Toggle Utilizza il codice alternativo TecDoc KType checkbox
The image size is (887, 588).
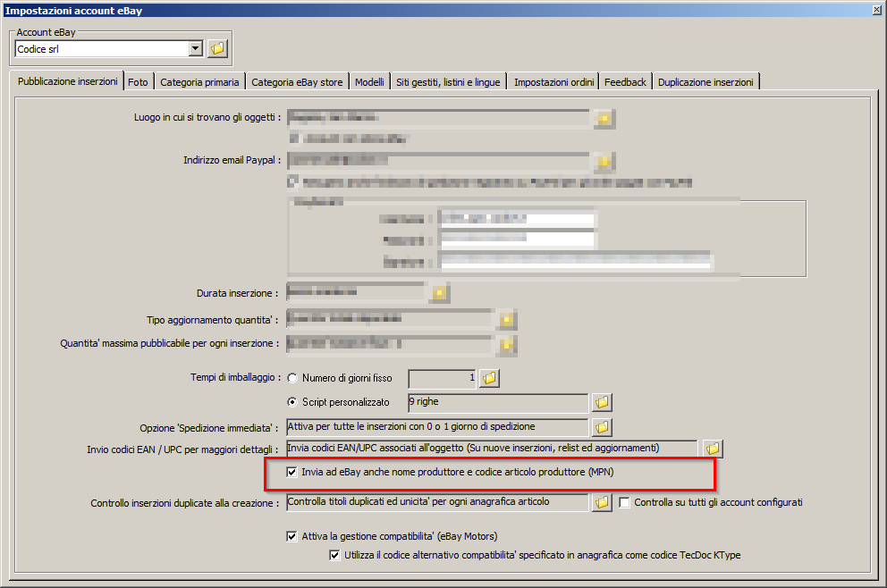[335, 555]
